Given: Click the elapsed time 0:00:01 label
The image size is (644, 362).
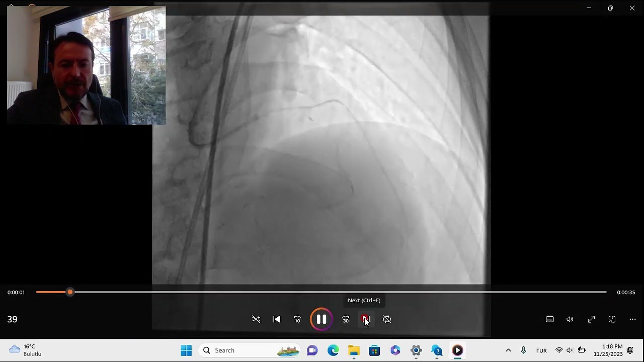Looking at the screenshot, I should tap(16, 293).
